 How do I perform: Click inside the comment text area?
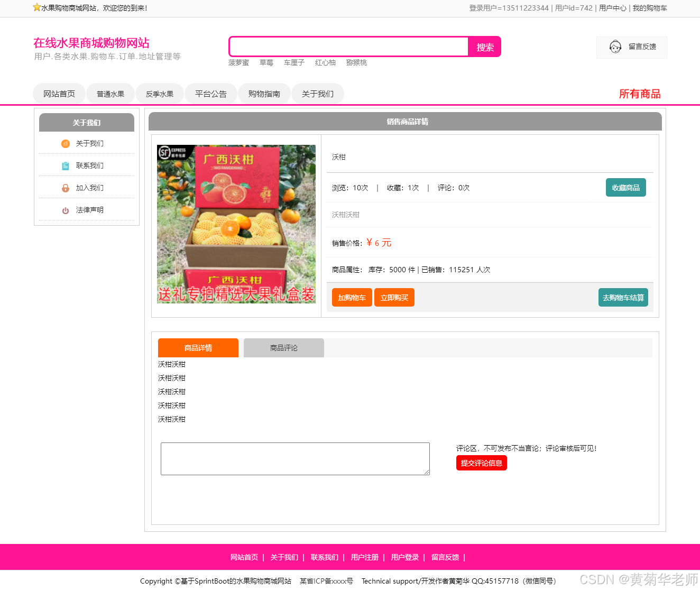pos(295,459)
